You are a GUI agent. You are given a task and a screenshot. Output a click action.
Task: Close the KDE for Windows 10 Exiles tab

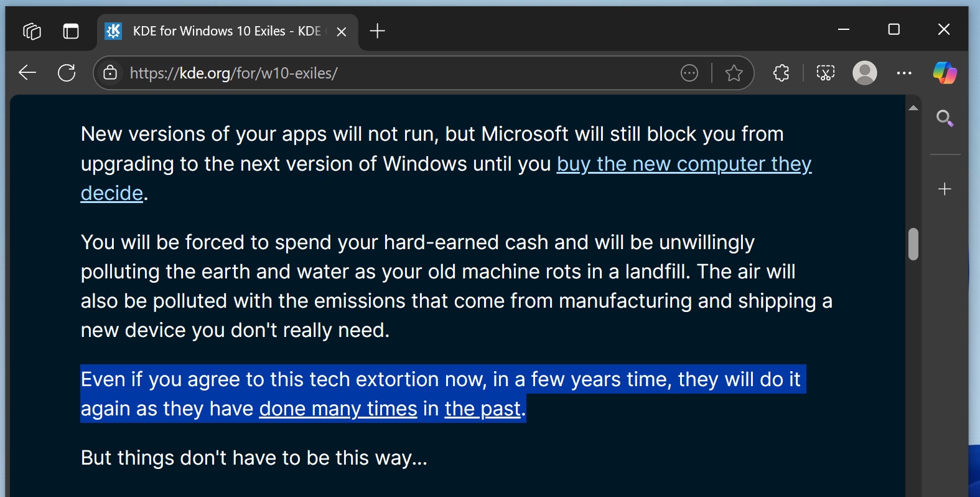click(x=341, y=31)
